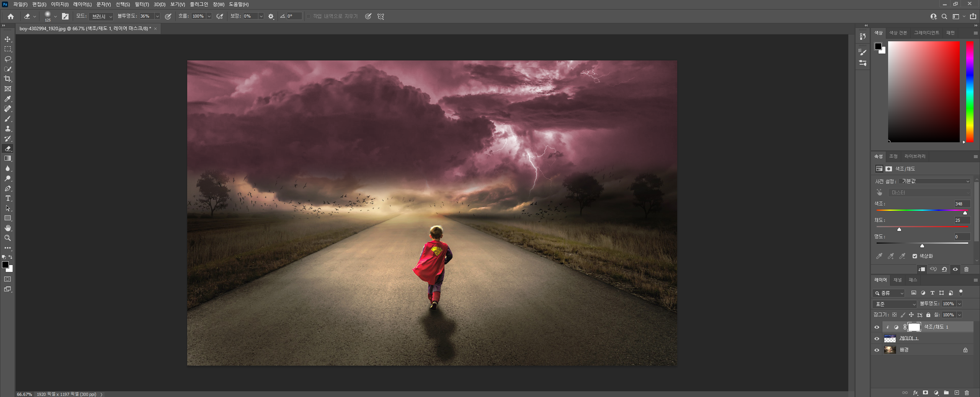Image resolution: width=980 pixels, height=397 pixels.
Task: Delete layer using Layers panel trash icon
Action: (967, 392)
